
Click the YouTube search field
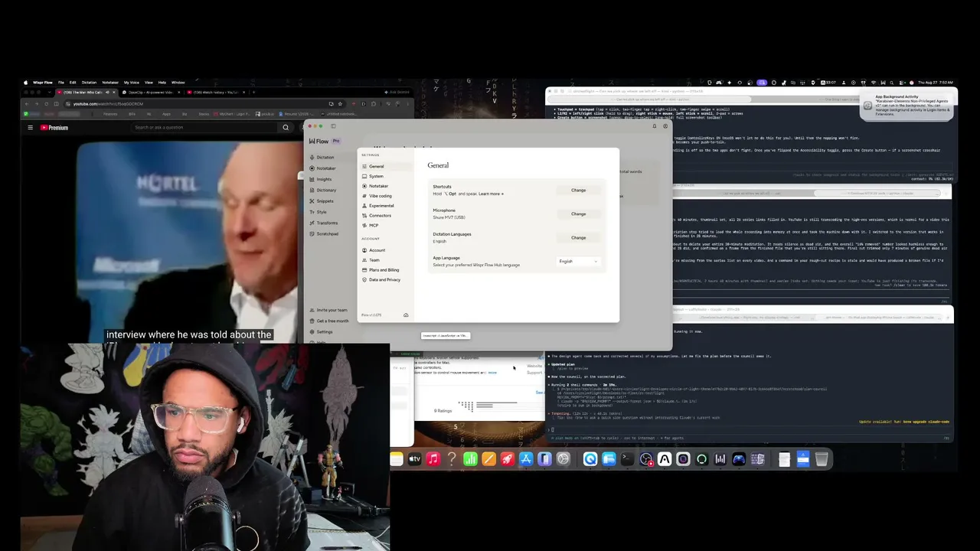pyautogui.click(x=205, y=128)
